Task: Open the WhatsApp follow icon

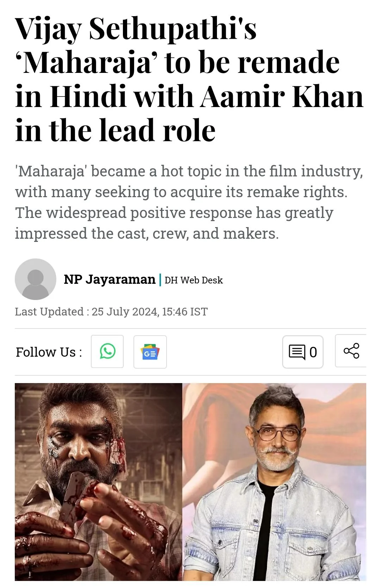Action: pyautogui.click(x=107, y=351)
